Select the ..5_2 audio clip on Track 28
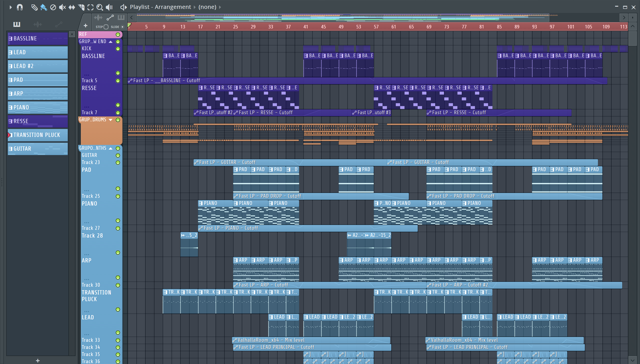The width and height of the screenshot is (640, 364). (189, 244)
